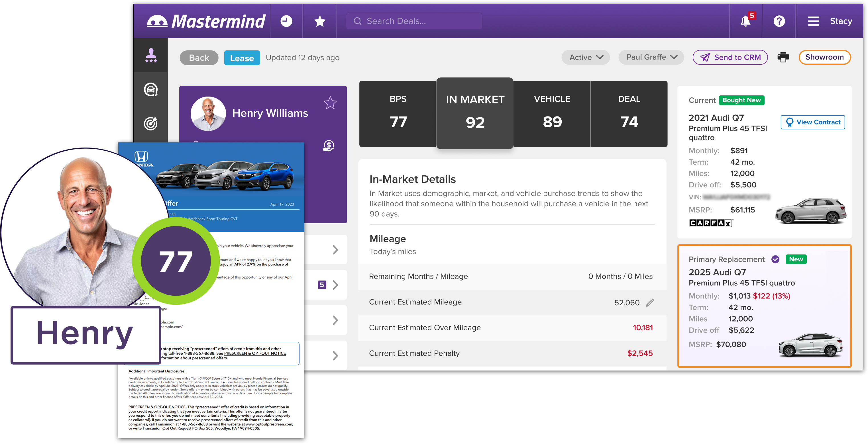Viewport: 868px width, 444px height.
Task: Click the Current Estimated Penalty $2,545 value
Action: click(639, 353)
